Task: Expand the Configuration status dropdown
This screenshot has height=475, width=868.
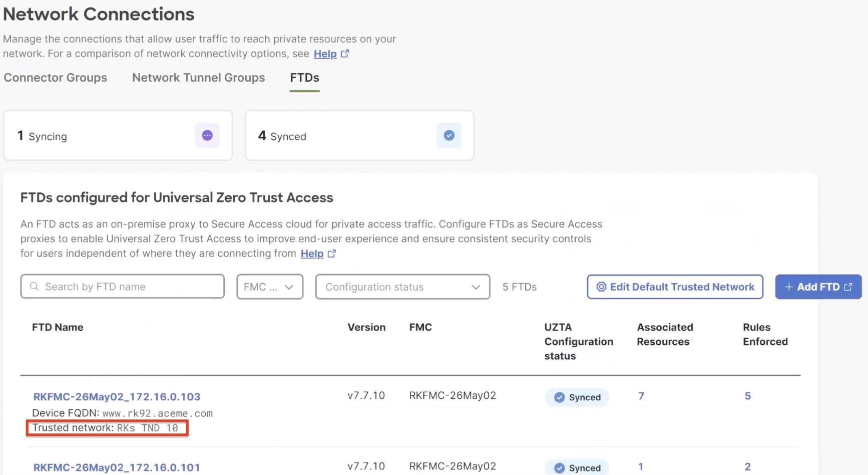Action: [x=402, y=287]
